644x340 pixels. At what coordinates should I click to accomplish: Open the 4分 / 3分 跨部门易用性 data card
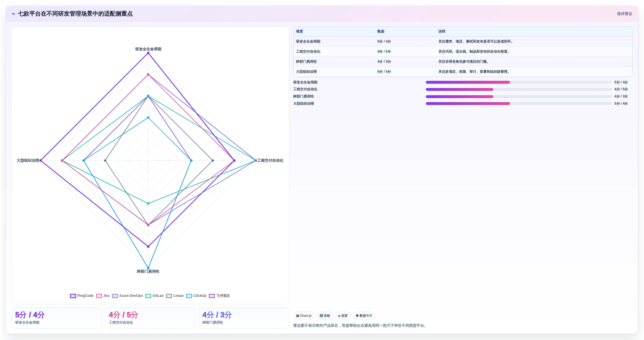[x=244, y=318]
